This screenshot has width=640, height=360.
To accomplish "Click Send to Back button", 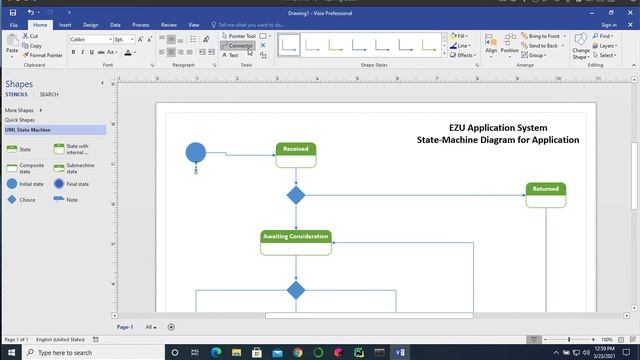I will point(540,46).
